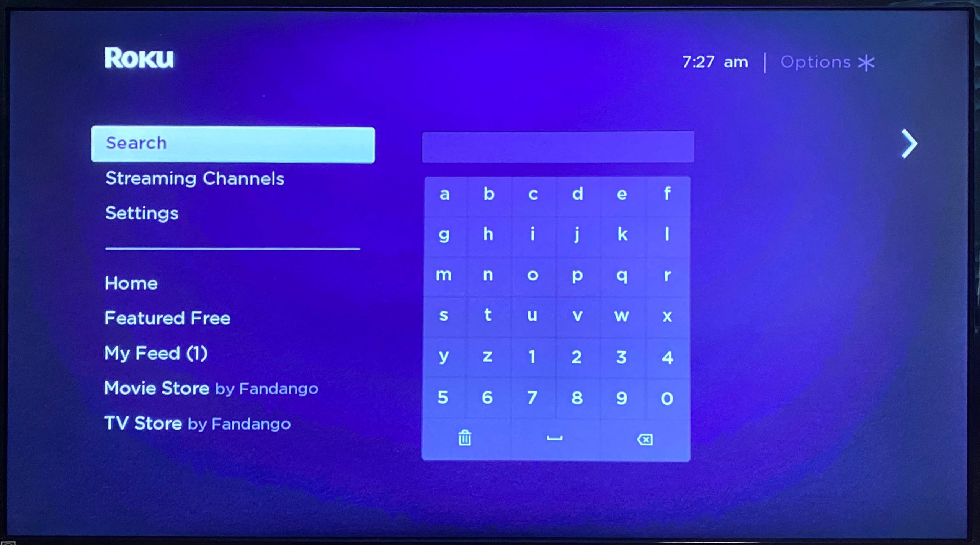Select My Feed (1) item
This screenshot has height=545, width=980.
click(x=157, y=353)
